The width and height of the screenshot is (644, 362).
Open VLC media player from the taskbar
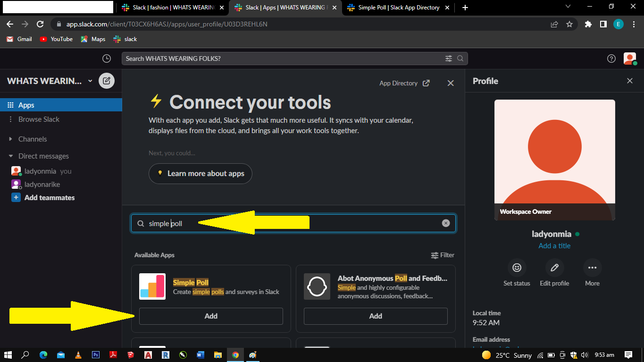coord(78,355)
